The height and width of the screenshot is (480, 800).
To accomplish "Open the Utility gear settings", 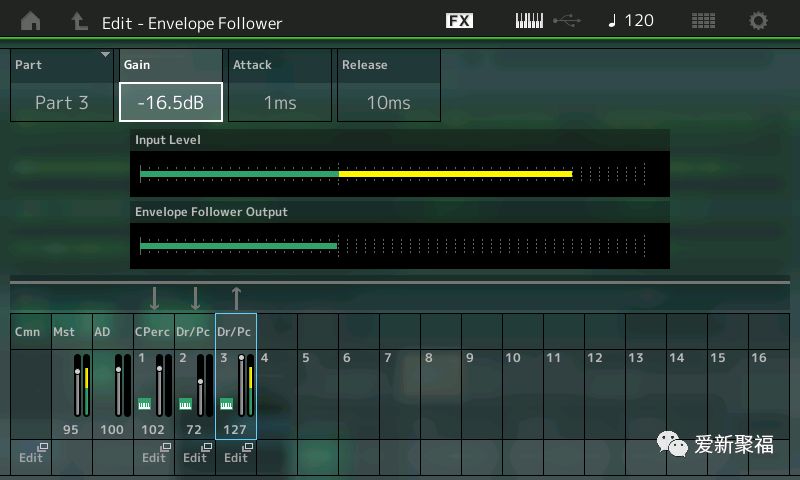I will pyautogui.click(x=759, y=21).
